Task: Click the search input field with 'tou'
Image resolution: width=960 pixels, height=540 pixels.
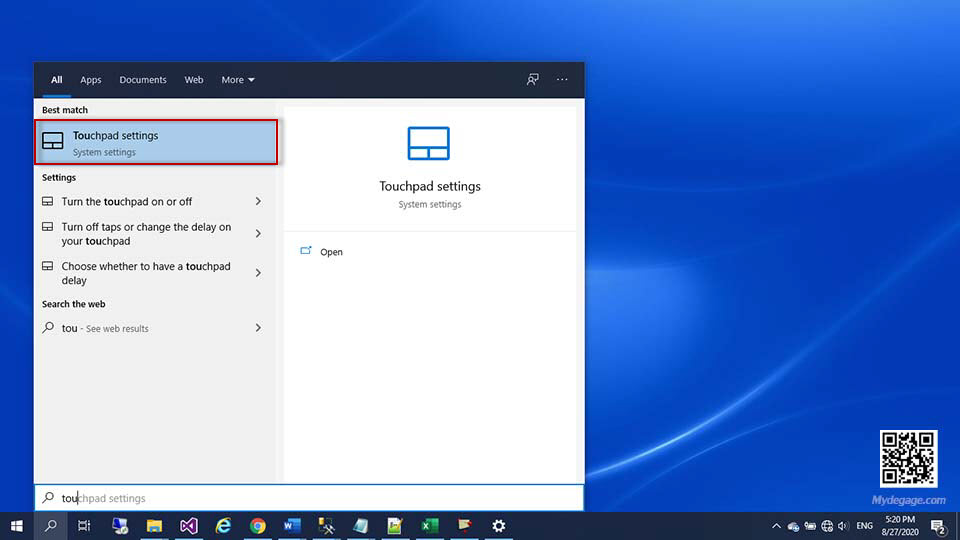Action: pyautogui.click(x=309, y=498)
